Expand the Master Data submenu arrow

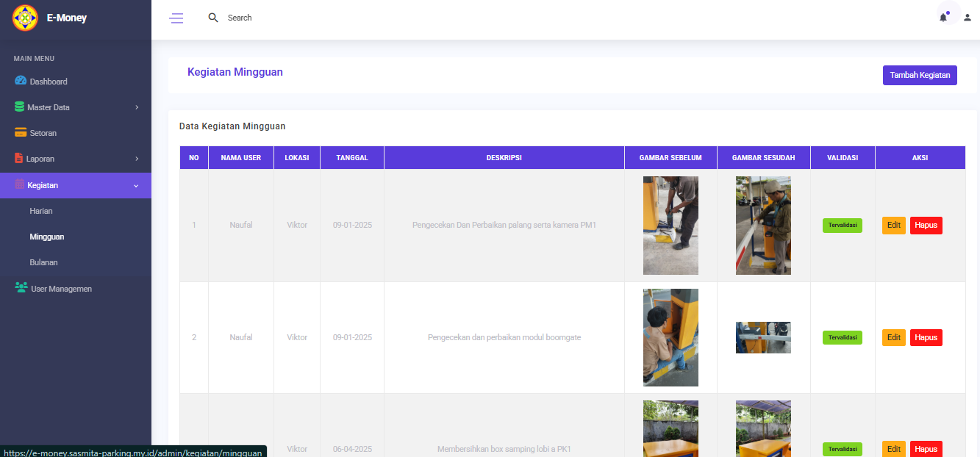(x=137, y=107)
